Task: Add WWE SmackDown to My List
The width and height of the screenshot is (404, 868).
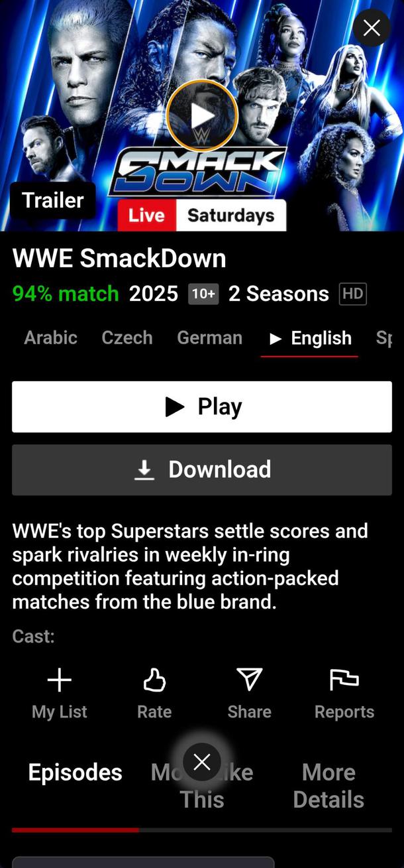Action: coord(60,694)
